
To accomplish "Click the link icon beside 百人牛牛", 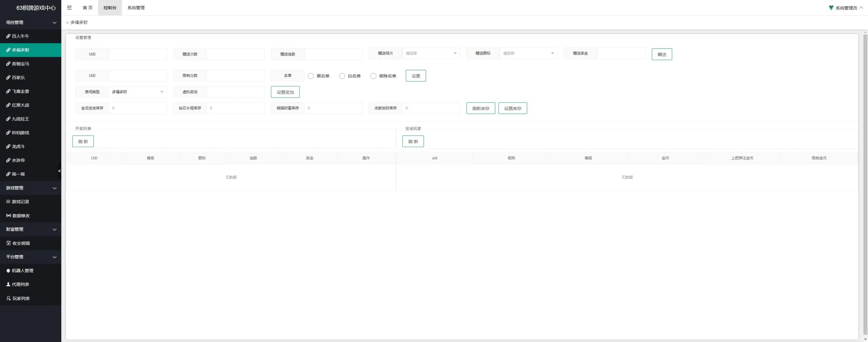I will coord(8,36).
